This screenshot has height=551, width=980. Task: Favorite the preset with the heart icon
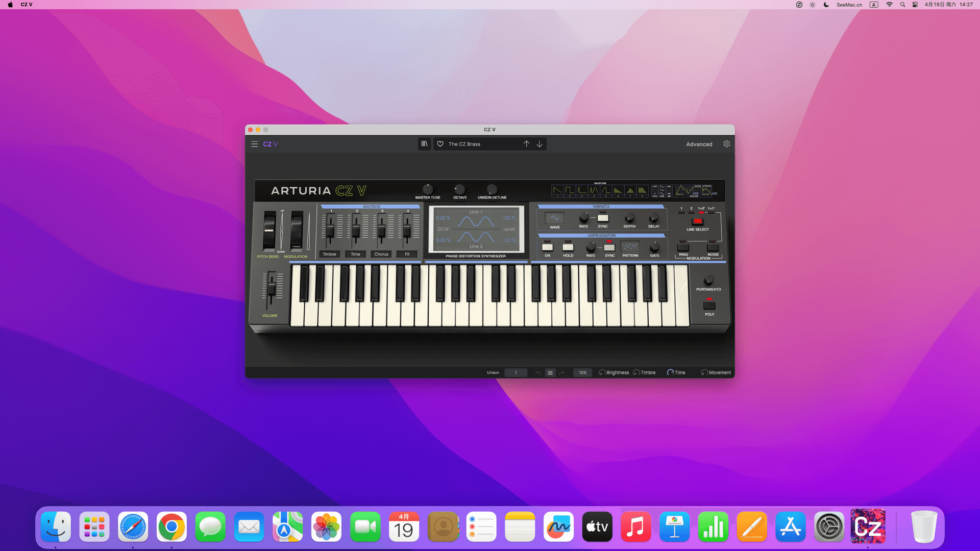[440, 144]
